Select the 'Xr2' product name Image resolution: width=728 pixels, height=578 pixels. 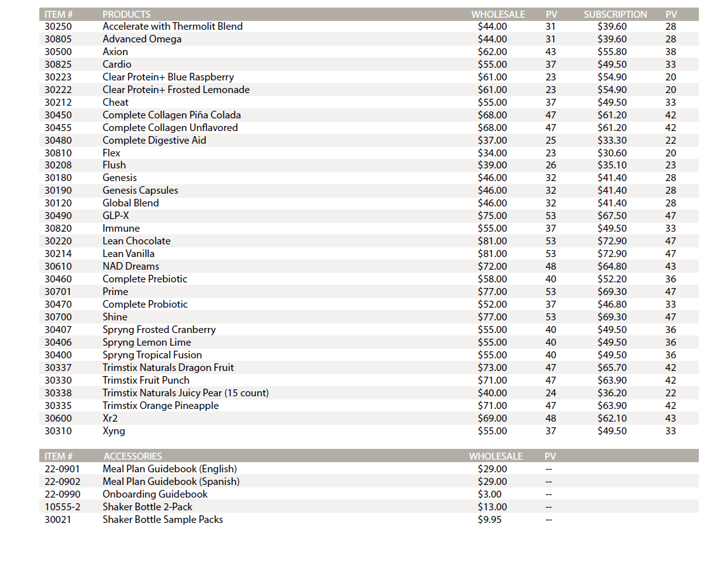(110, 418)
